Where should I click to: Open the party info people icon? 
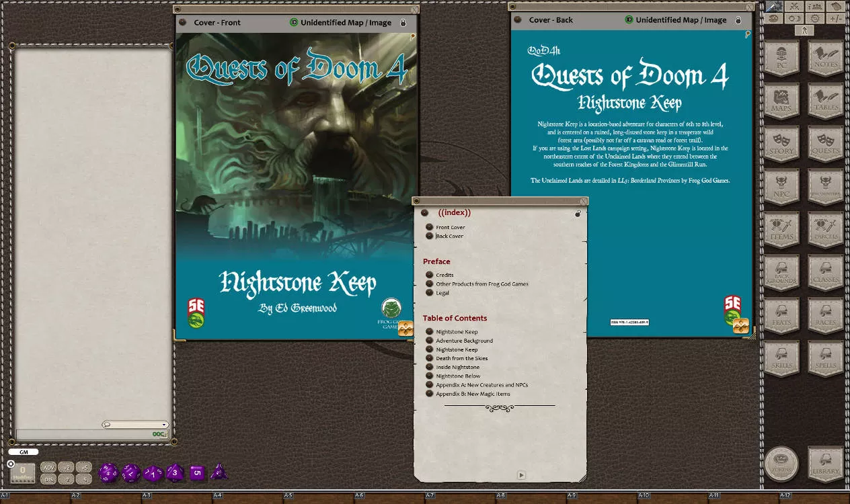(x=815, y=6)
